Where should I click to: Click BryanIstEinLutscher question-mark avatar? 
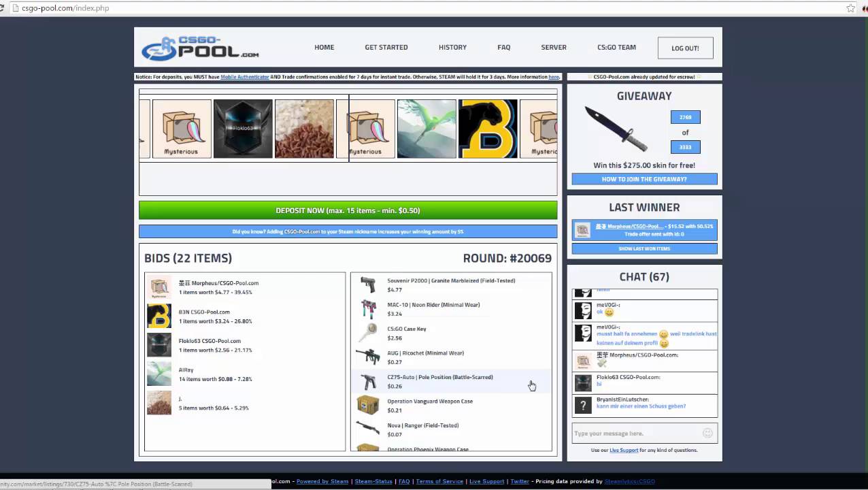[583, 406]
